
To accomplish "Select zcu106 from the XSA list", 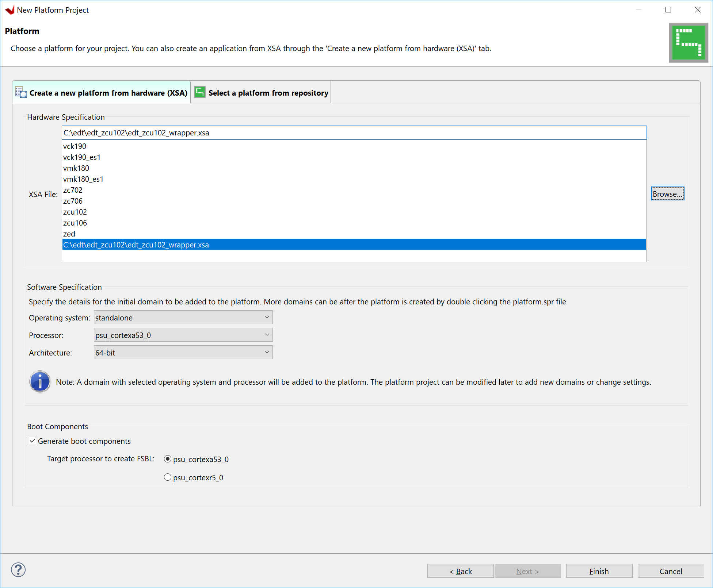I will click(354, 223).
